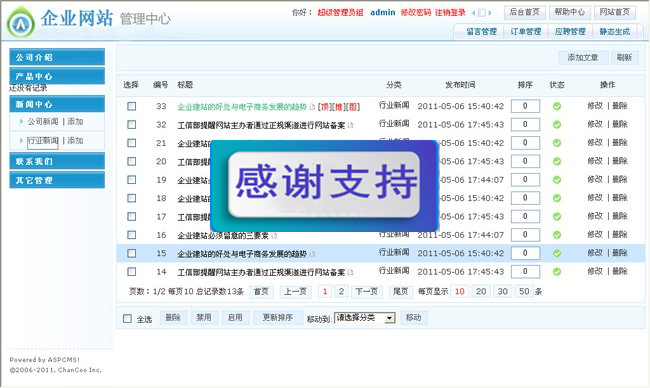Click the right arrow beside 注销登录

coord(490,13)
